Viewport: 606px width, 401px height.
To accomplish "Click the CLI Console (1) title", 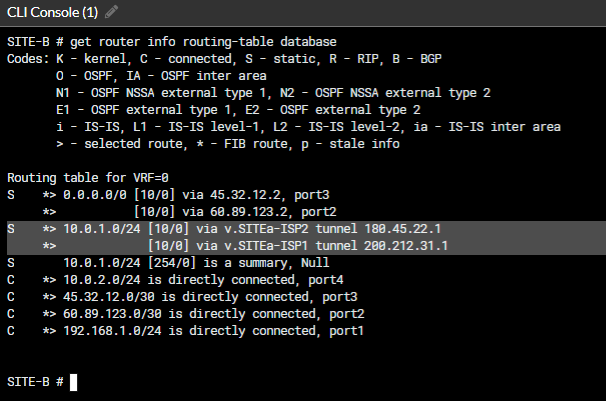I will (x=52, y=11).
